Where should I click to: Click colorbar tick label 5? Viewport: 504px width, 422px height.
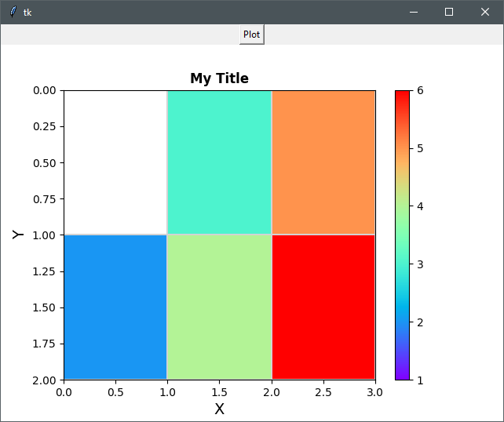pos(420,148)
